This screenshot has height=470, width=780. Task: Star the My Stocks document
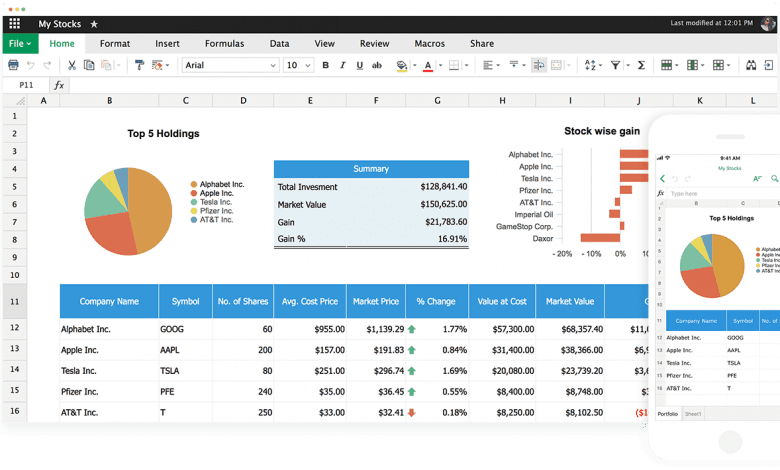click(94, 24)
